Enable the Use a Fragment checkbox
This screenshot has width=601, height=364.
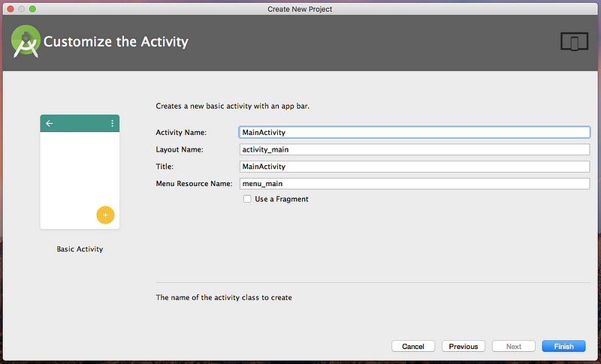coord(248,199)
